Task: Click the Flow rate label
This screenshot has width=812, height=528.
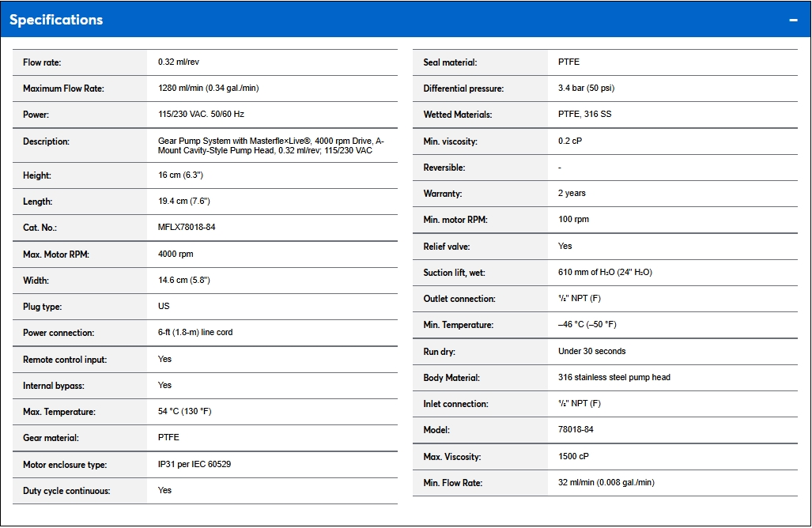Action: tap(42, 62)
